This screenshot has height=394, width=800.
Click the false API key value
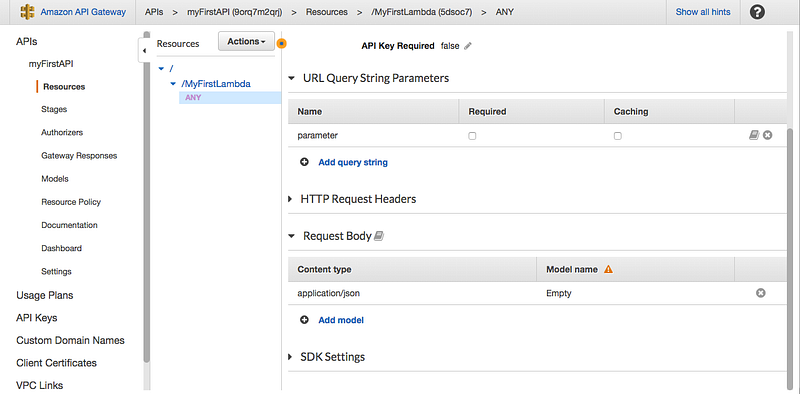(x=450, y=46)
